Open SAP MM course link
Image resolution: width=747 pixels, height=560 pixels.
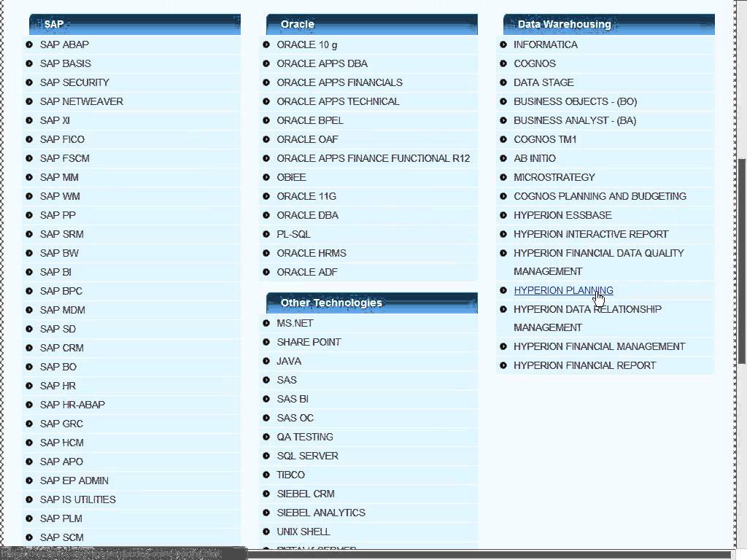pyautogui.click(x=59, y=178)
